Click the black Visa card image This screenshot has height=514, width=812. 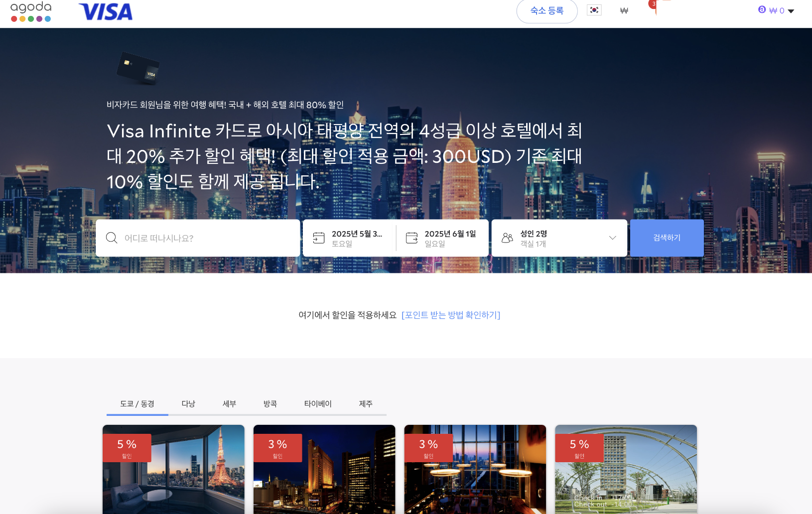click(138, 69)
